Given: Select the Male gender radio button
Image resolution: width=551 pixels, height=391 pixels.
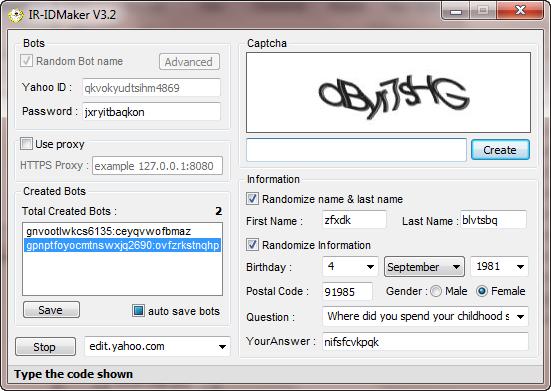Looking at the screenshot, I should [436, 291].
